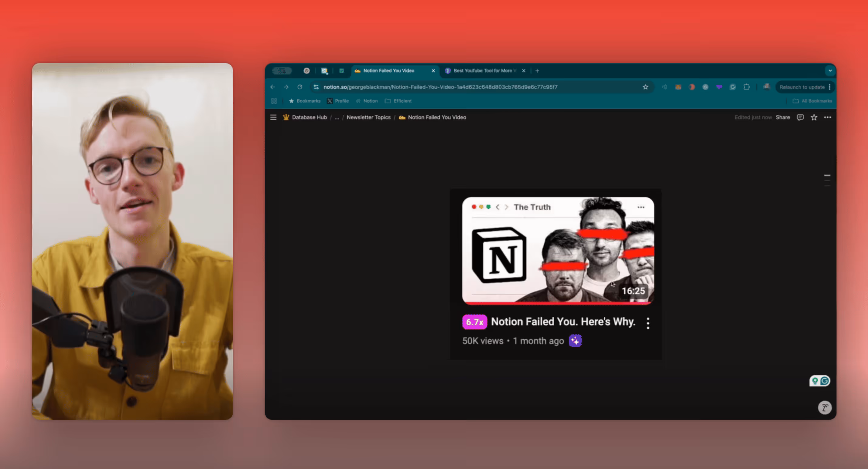
Task: Click the Grammarly extension in toolbar
Action: click(733, 87)
